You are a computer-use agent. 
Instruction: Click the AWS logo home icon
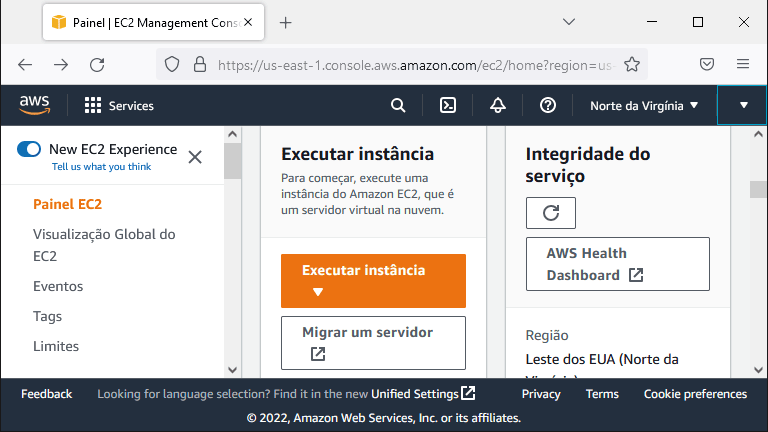(34, 105)
